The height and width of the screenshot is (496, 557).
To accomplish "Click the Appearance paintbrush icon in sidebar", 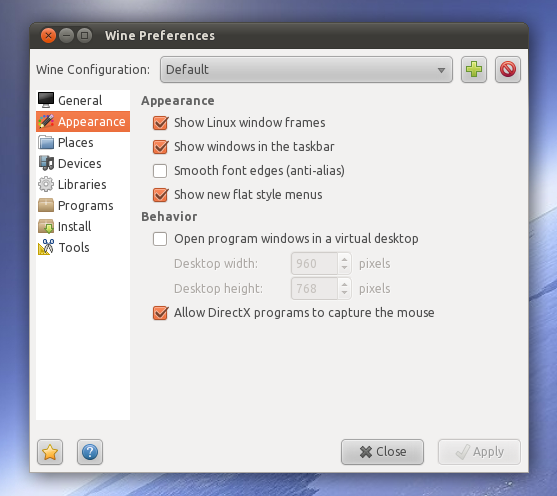I will click(x=46, y=122).
